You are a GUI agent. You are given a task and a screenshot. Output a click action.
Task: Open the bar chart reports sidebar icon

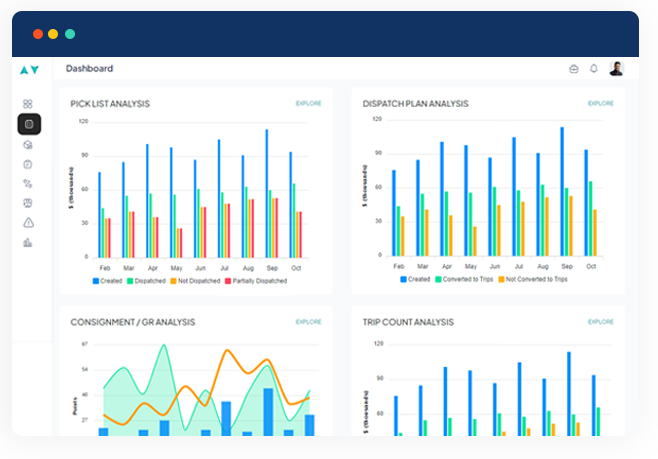click(x=28, y=242)
